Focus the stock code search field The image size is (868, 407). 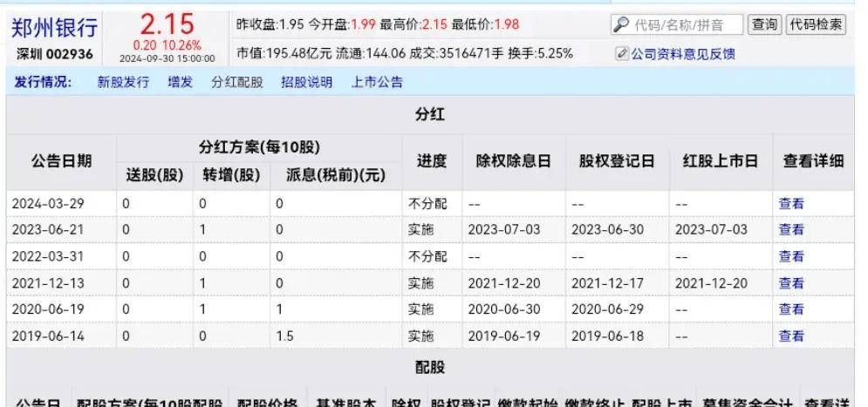[x=677, y=25]
